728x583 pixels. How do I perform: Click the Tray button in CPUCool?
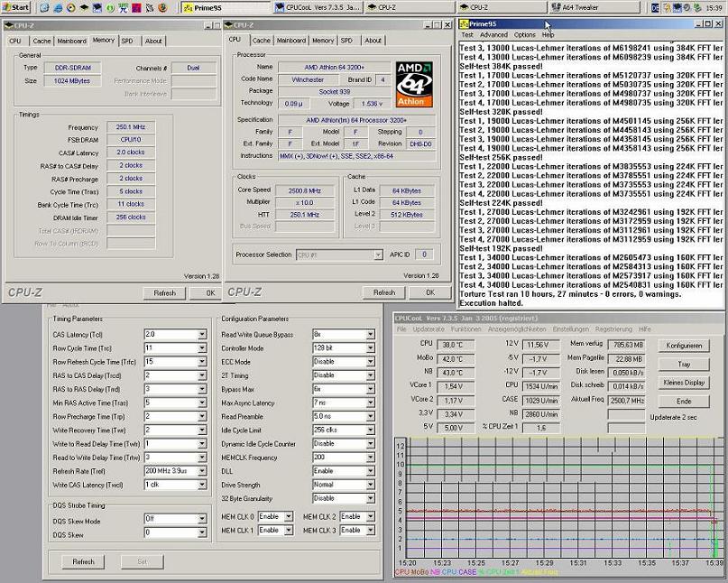[684, 365]
